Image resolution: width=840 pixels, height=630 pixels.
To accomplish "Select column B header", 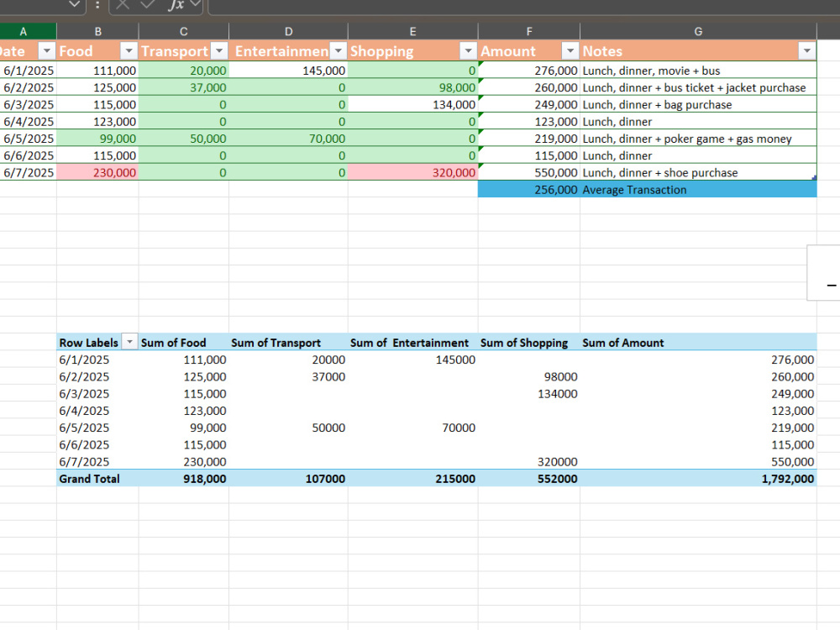I will pos(97,32).
